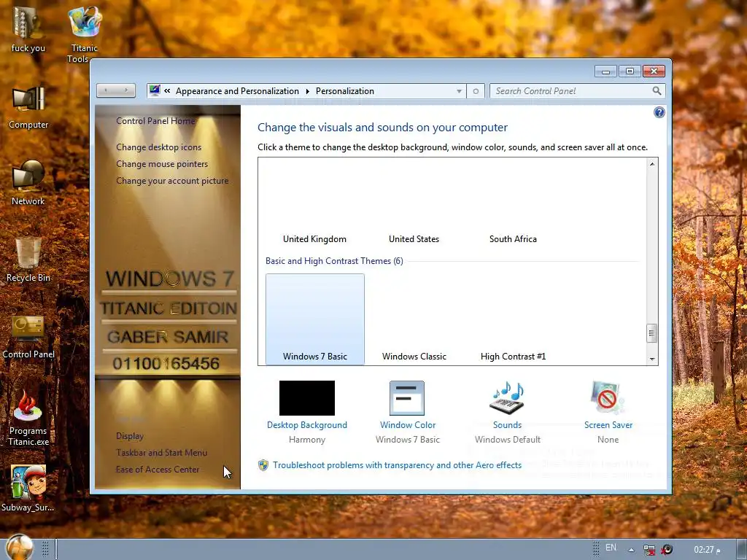Select the Recycle Bin desktop icon

(x=28, y=260)
